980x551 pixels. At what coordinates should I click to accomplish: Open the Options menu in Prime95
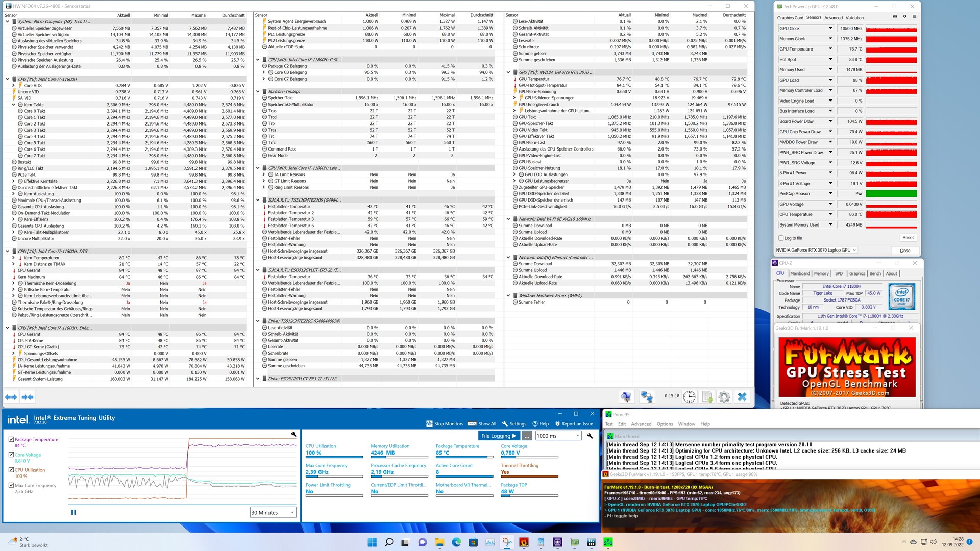(x=665, y=424)
